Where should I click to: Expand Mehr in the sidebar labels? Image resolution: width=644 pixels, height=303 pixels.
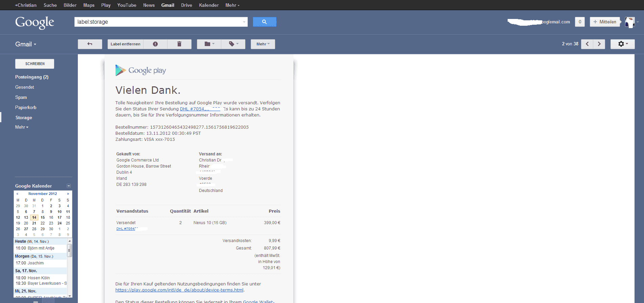(x=22, y=127)
